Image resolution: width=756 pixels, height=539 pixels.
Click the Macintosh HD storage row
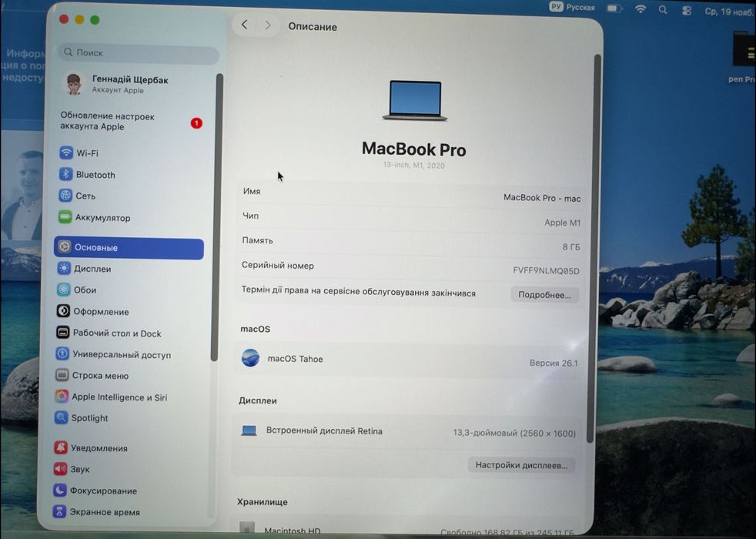pos(408,527)
